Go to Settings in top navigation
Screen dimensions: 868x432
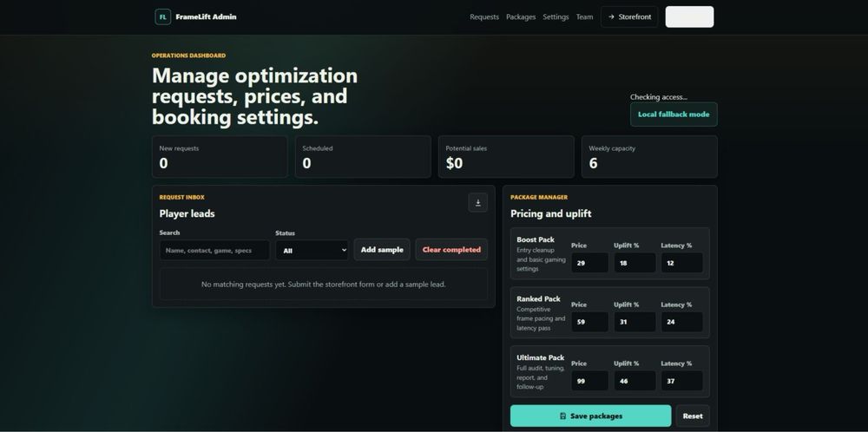(556, 17)
